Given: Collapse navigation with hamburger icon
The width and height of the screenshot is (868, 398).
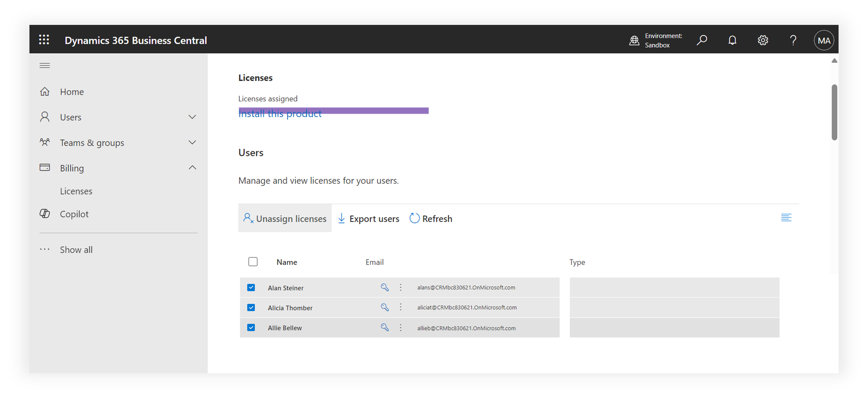Looking at the screenshot, I should click(x=45, y=66).
